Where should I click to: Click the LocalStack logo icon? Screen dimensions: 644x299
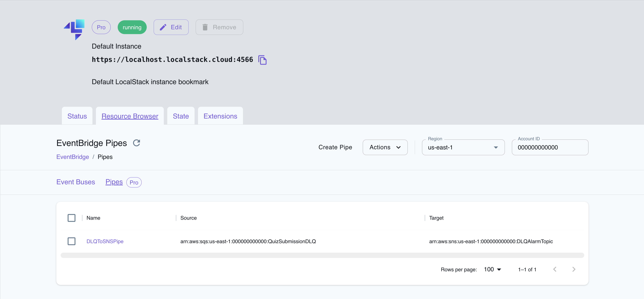[x=74, y=30]
